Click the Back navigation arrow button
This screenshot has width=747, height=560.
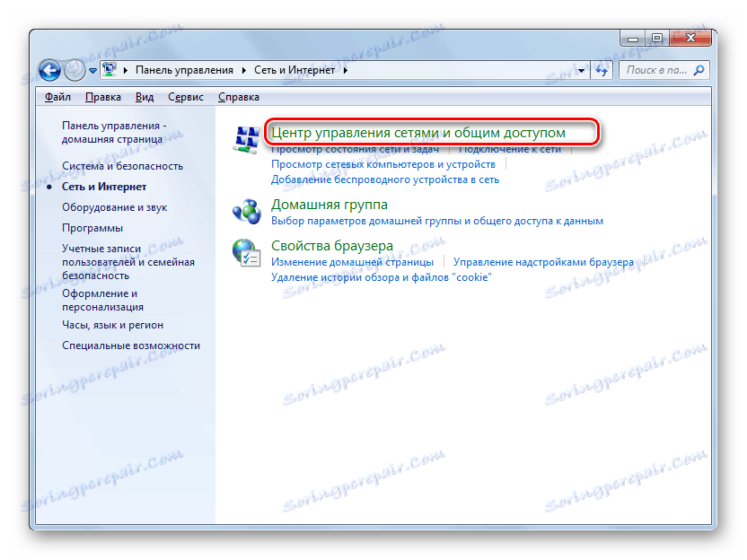click(x=49, y=71)
